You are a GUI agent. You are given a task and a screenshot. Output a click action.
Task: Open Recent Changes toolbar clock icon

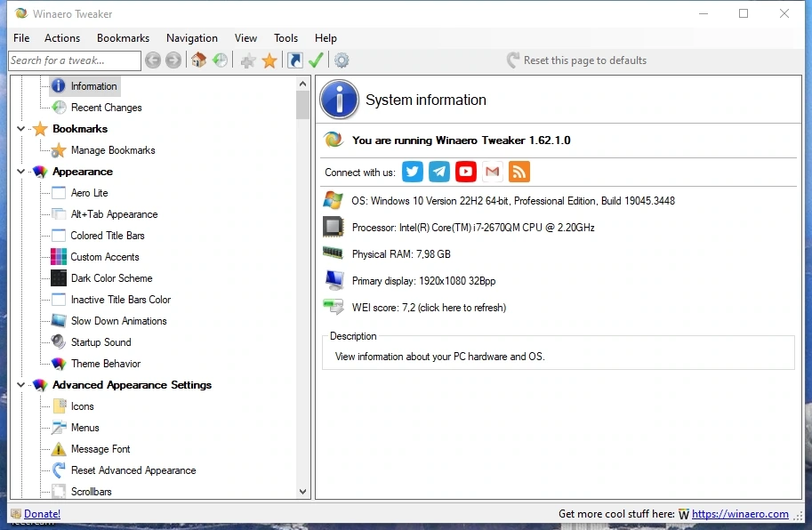click(x=220, y=60)
